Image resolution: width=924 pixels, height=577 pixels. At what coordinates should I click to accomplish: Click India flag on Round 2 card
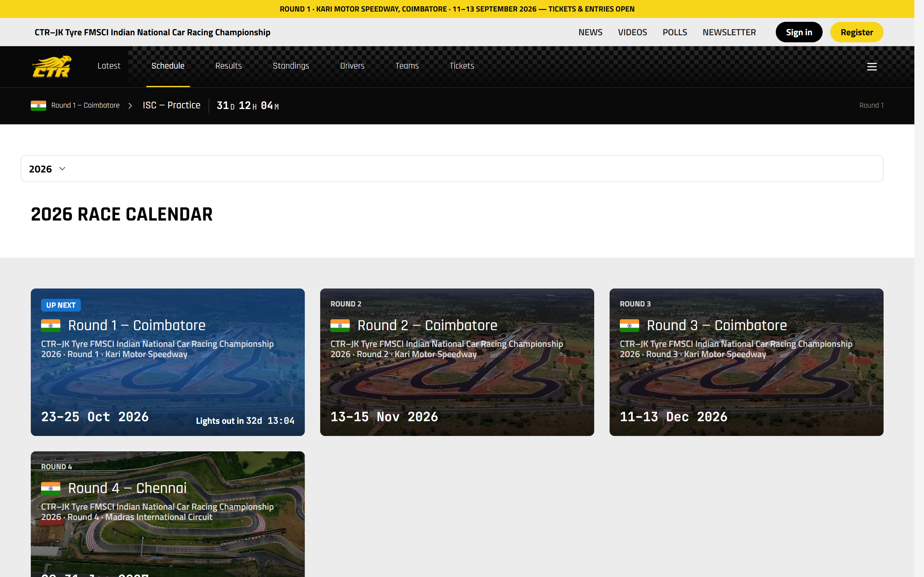tap(340, 325)
